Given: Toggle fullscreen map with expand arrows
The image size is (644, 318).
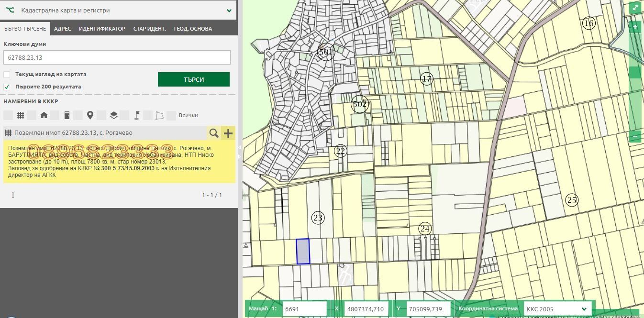Looking at the screenshot, I should [x=635, y=8].
